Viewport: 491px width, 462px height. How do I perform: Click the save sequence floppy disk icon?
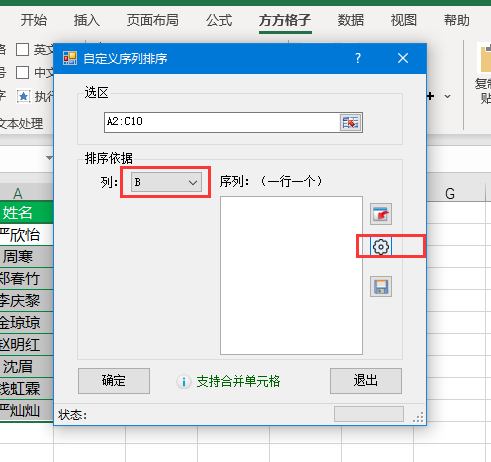[381, 287]
